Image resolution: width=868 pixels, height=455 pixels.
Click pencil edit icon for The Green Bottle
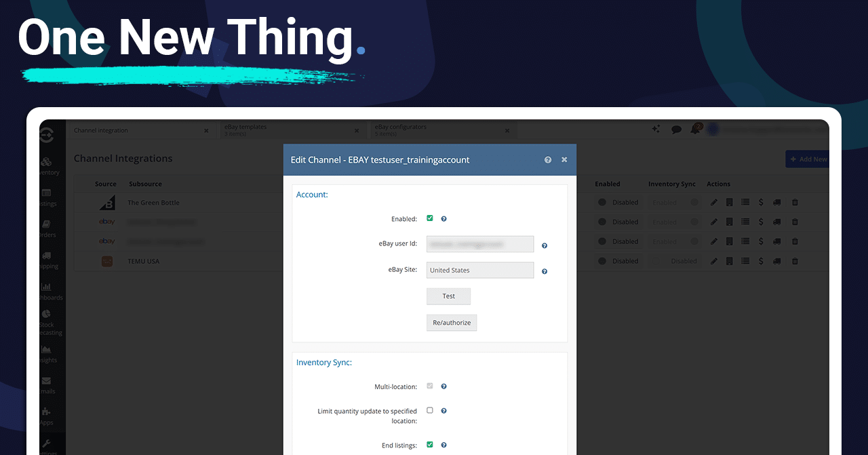pos(714,203)
